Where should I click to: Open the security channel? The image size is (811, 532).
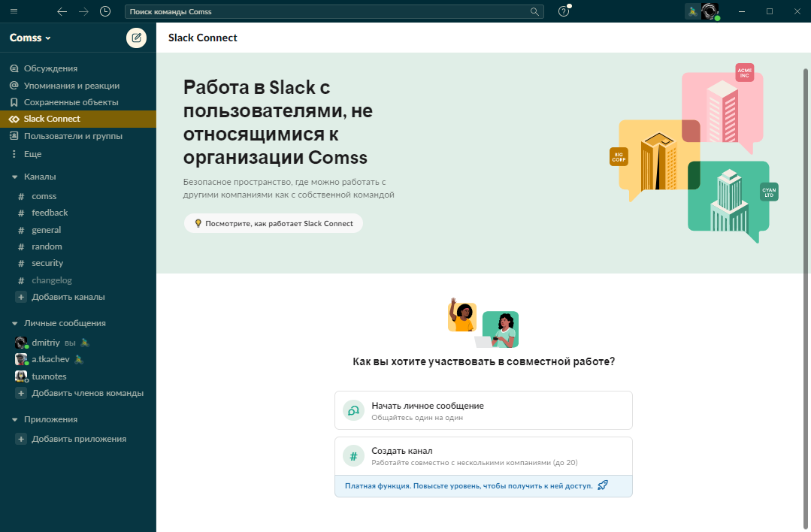click(x=47, y=263)
